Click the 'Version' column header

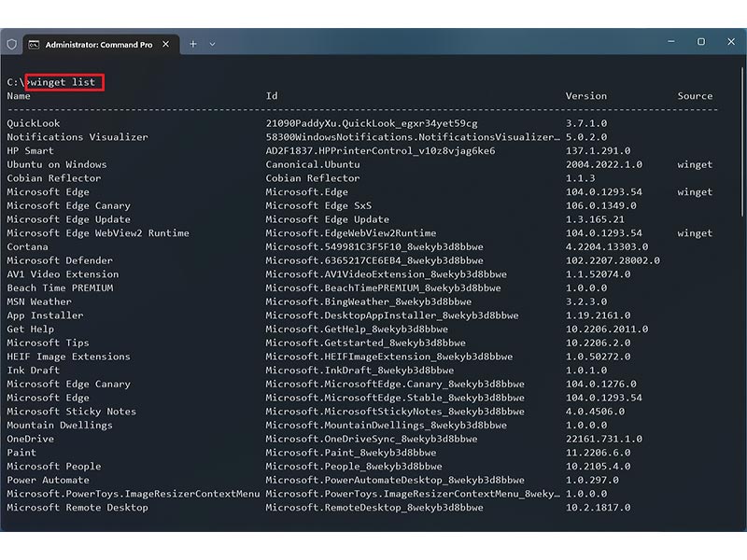click(586, 96)
